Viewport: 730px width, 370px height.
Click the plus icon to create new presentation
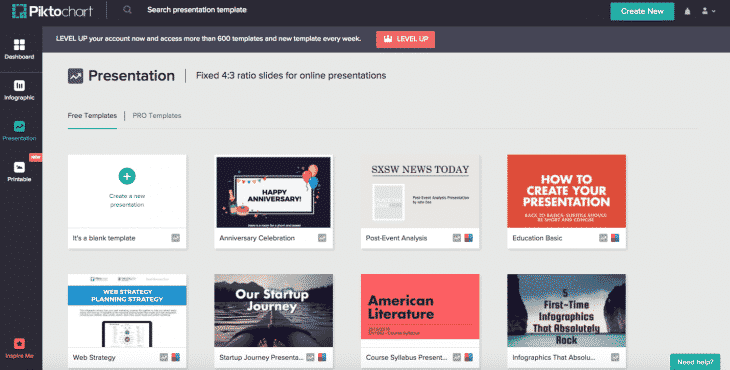[x=127, y=176]
